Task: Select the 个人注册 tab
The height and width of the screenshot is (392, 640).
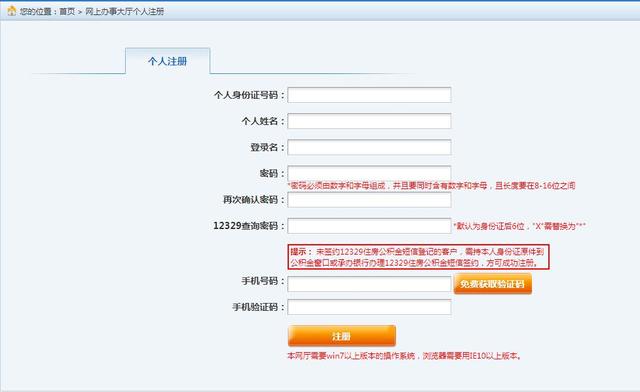Action: 168,61
